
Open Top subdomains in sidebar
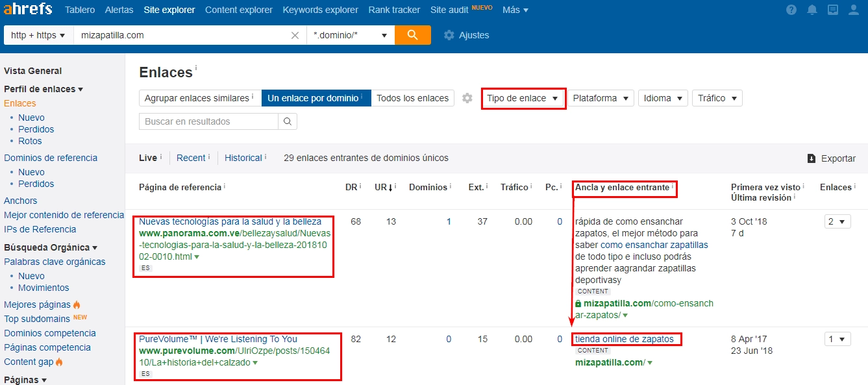pyautogui.click(x=37, y=319)
